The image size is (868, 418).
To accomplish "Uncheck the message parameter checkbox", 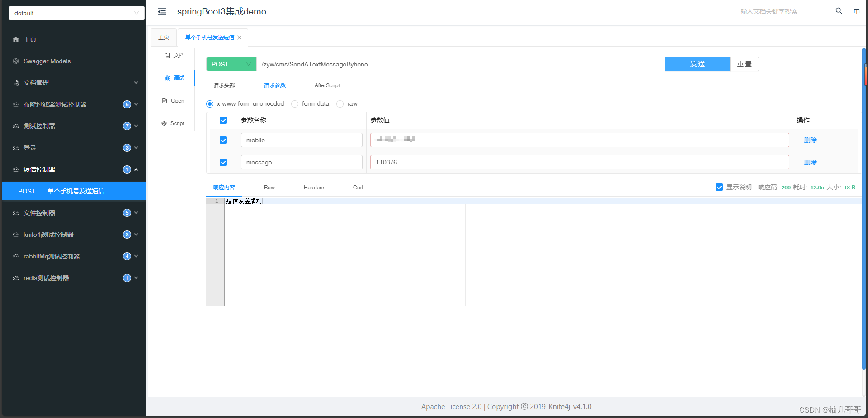I will [x=223, y=162].
